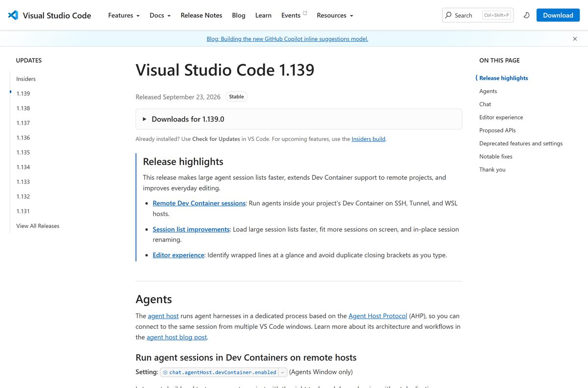Viewport: 588px width, 388px height.
Task: Click the chat.agentHost.devContainer.enabled setting name
Action: click(x=223, y=372)
